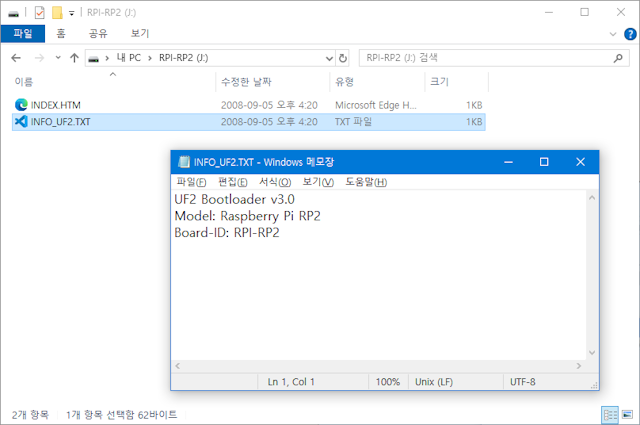Screen dimensions: 640x425
Task: Click Notepad vertical scrollbar up arrow
Action: point(592,198)
